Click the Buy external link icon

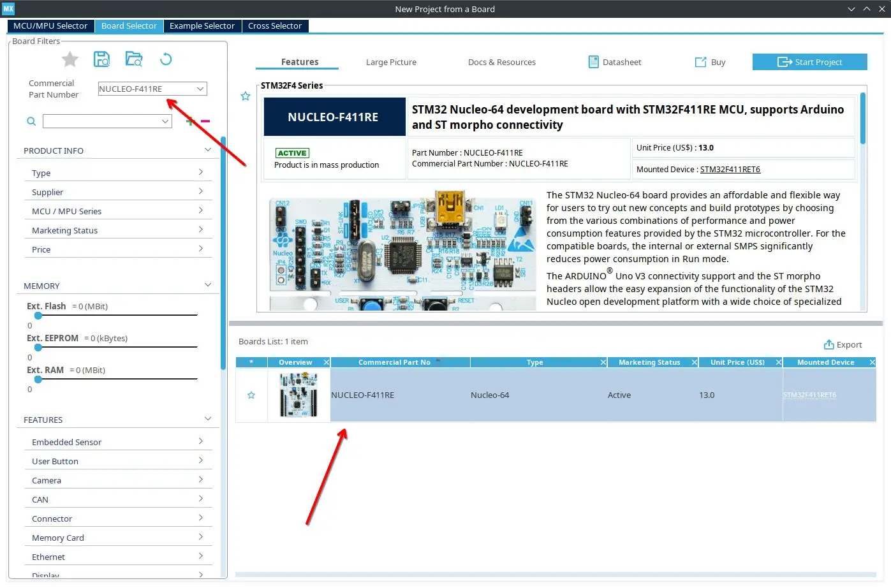click(x=700, y=62)
